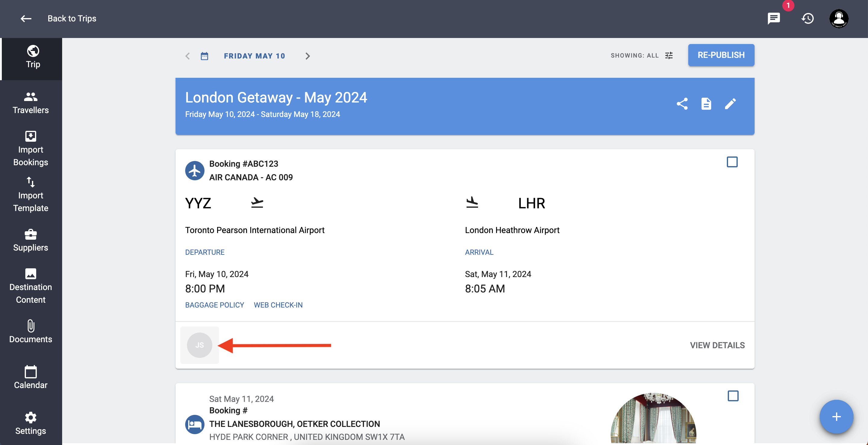Open Back to Trips link

pos(72,18)
